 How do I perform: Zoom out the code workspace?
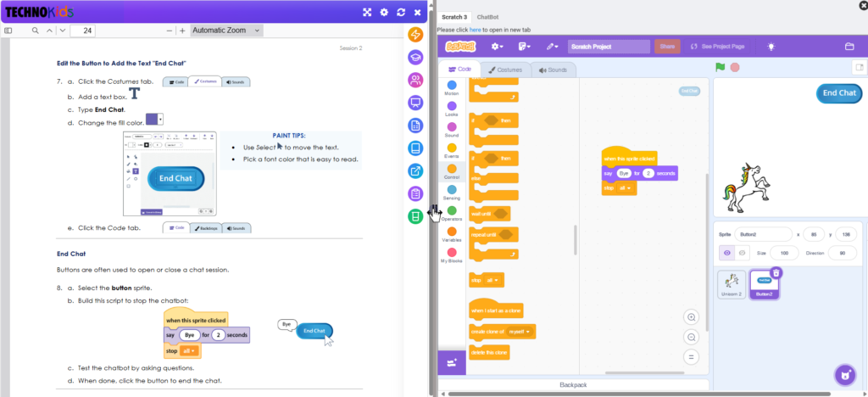691,338
